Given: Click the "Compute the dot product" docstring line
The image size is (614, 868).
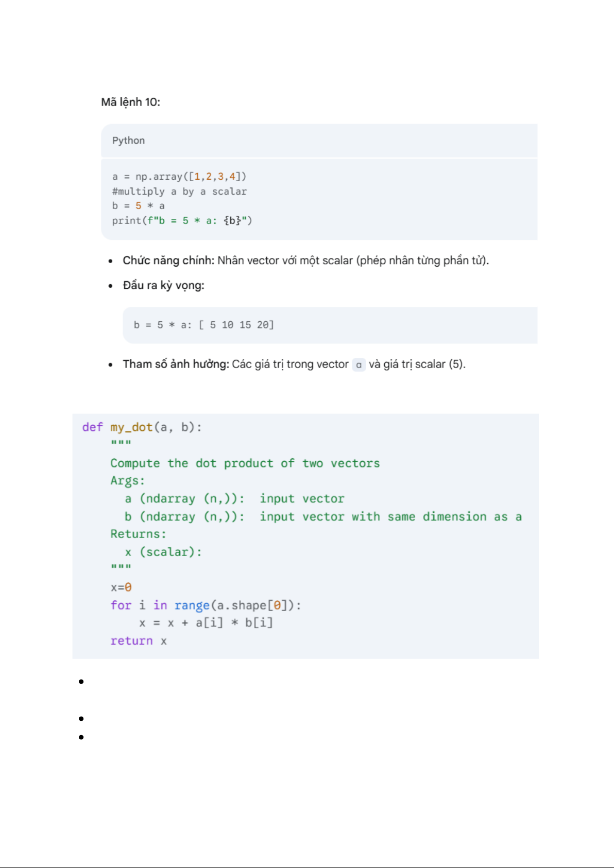Looking at the screenshot, I should [x=245, y=463].
